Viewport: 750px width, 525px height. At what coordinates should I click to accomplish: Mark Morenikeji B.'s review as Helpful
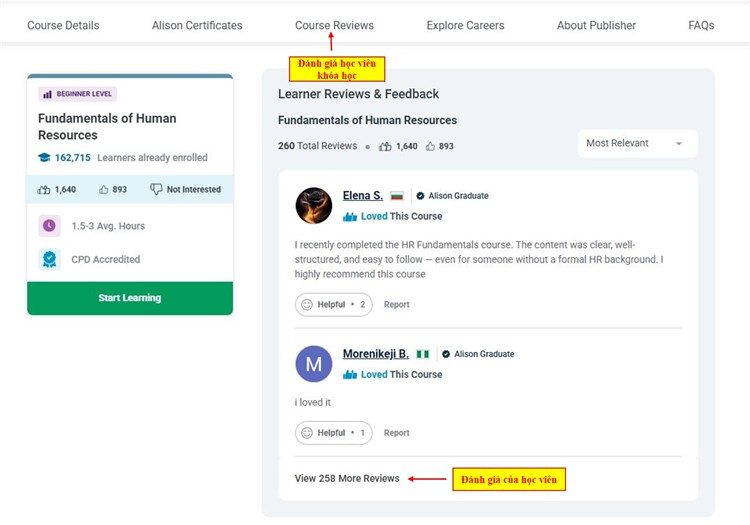click(333, 433)
